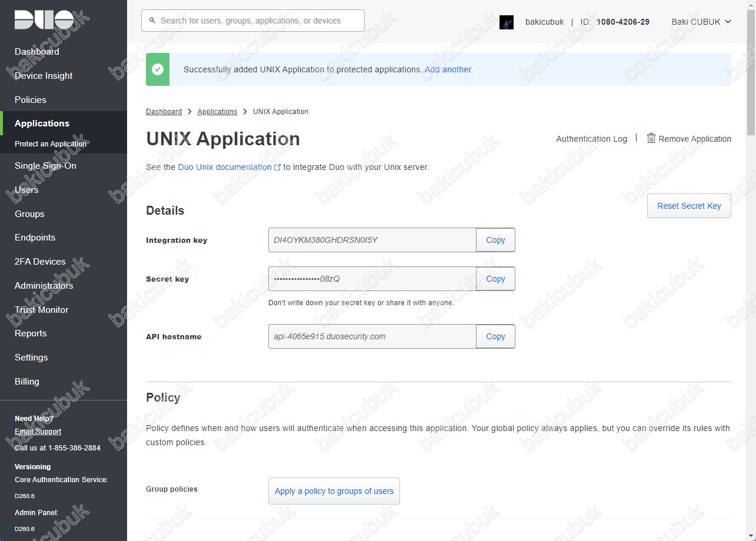Click Remove Application
Screen dimensions: 756x541
(x=695, y=139)
